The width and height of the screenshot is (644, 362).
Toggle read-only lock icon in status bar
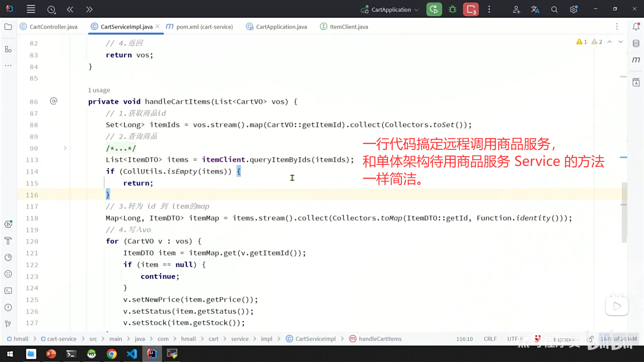[591, 339]
